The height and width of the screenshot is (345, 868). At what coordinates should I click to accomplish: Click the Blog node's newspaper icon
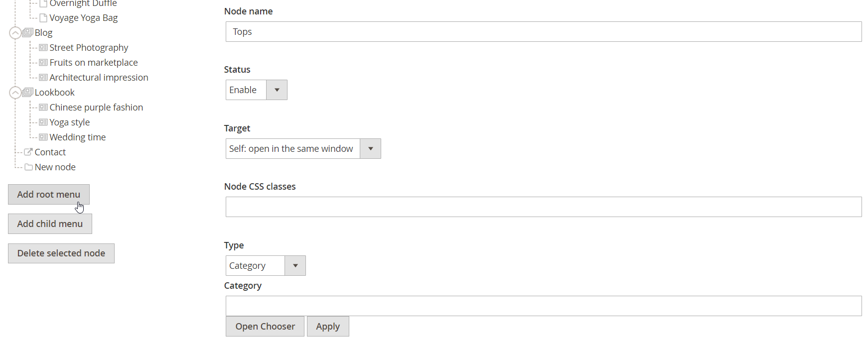pyautogui.click(x=28, y=32)
